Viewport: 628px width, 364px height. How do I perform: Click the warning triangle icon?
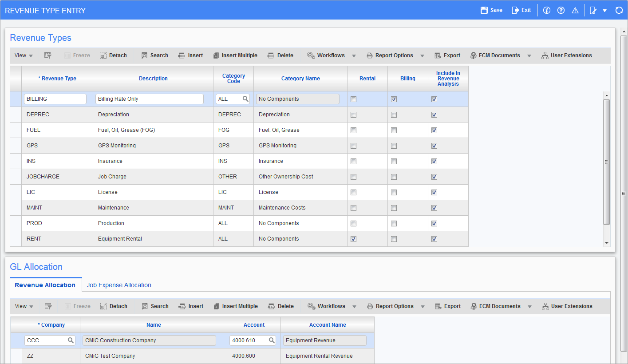click(575, 10)
